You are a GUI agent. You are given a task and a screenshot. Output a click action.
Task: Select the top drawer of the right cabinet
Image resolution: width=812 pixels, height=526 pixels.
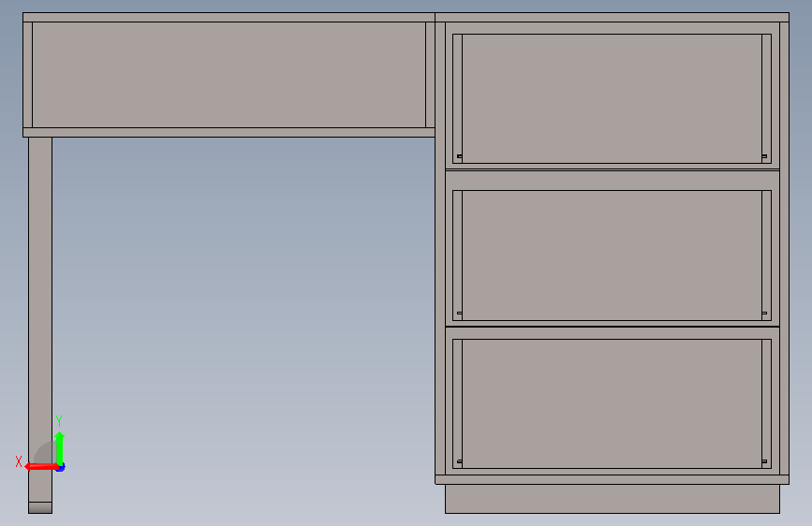pyautogui.click(x=613, y=99)
